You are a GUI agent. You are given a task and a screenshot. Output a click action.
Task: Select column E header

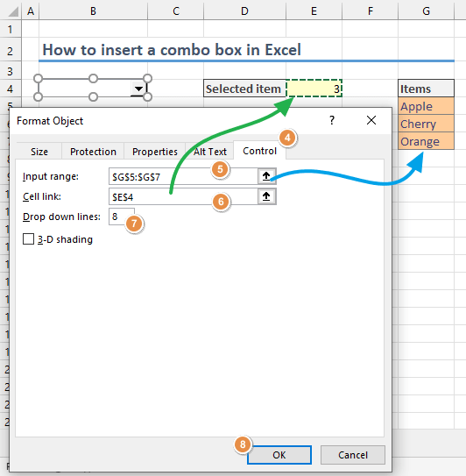point(314,11)
